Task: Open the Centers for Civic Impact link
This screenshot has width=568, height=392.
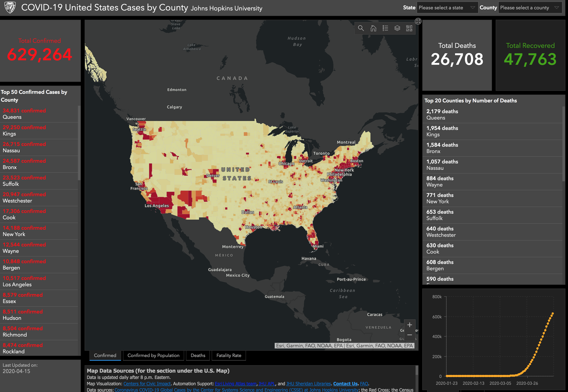Action: [147, 384]
